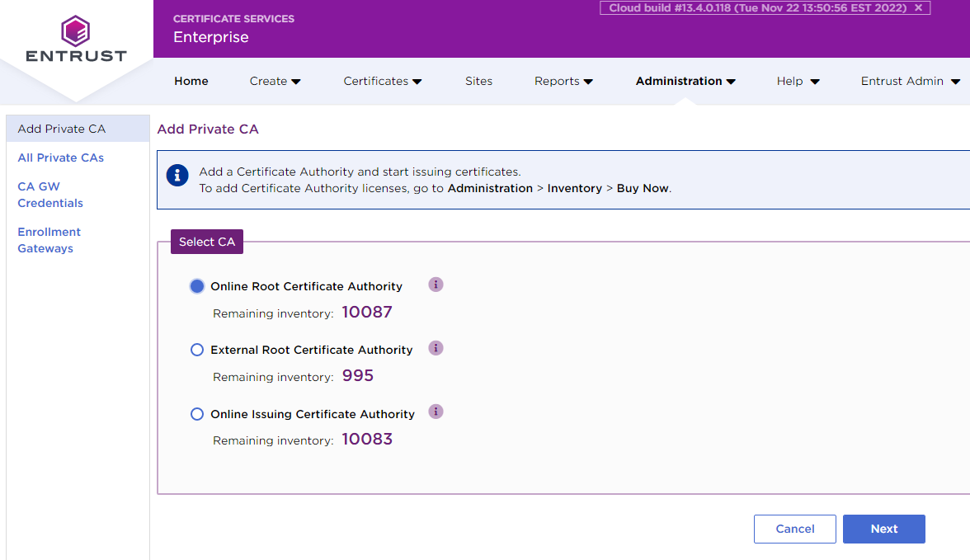Click the Next button
Image resolution: width=970 pixels, height=560 pixels.
(883, 529)
